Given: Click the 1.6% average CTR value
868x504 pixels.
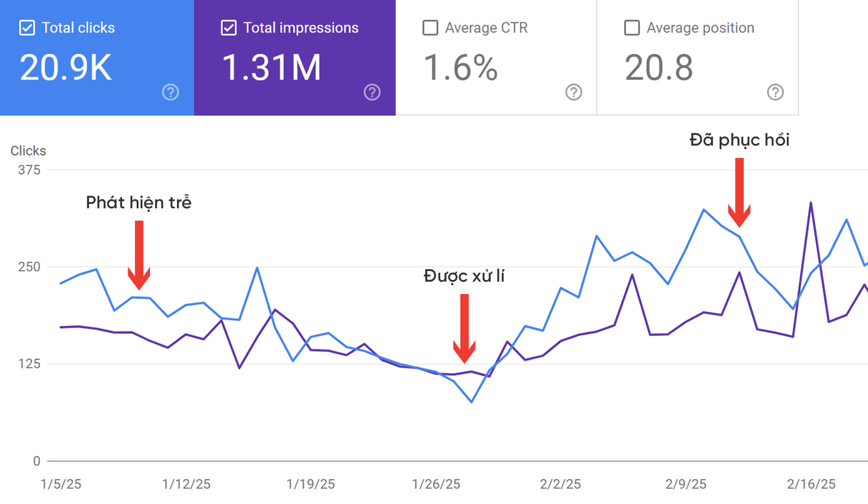Looking at the screenshot, I should click(460, 68).
